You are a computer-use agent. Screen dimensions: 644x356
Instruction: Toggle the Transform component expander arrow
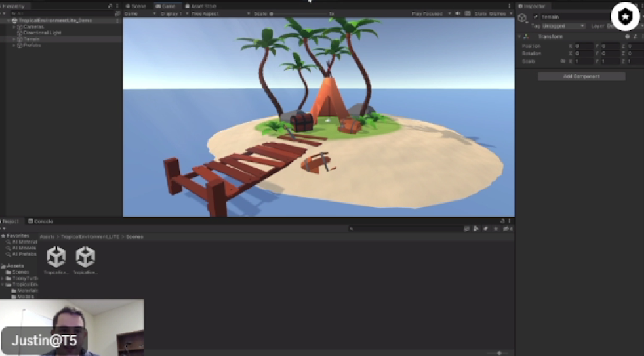pyautogui.click(x=518, y=37)
